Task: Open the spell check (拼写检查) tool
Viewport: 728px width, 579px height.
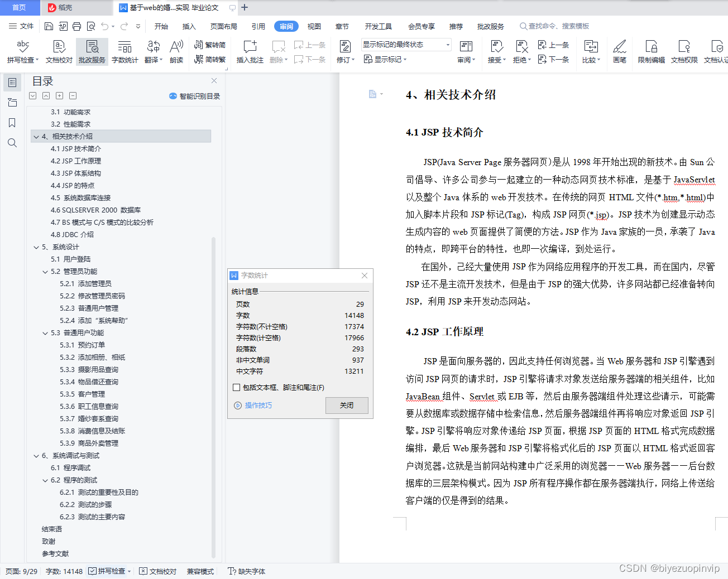Action: point(22,51)
